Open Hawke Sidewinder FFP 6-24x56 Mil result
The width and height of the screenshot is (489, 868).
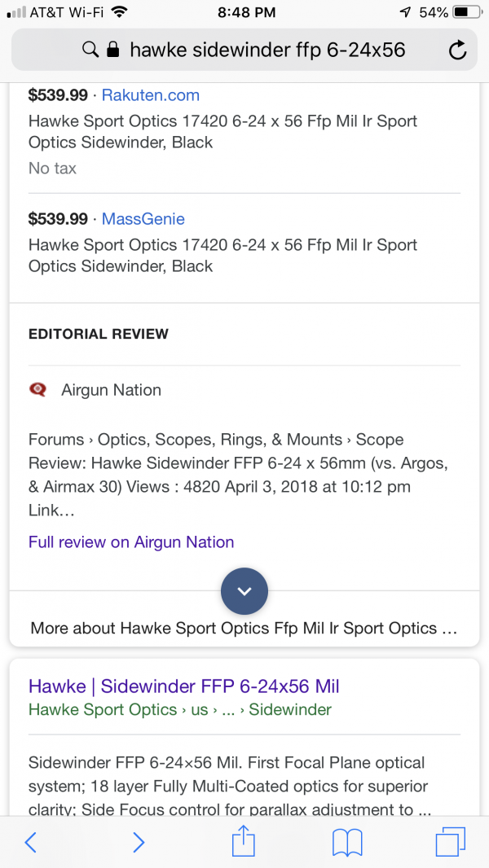[x=184, y=686]
